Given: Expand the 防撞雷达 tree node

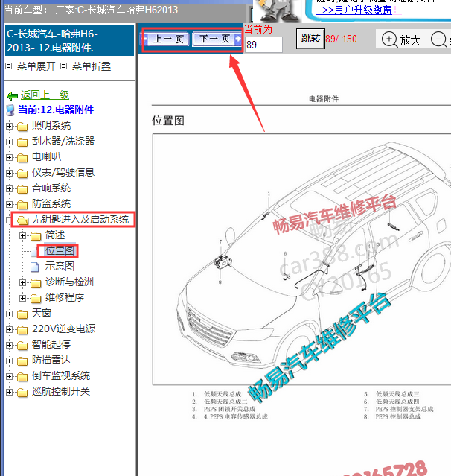Looking at the screenshot, I should click(x=10, y=361).
